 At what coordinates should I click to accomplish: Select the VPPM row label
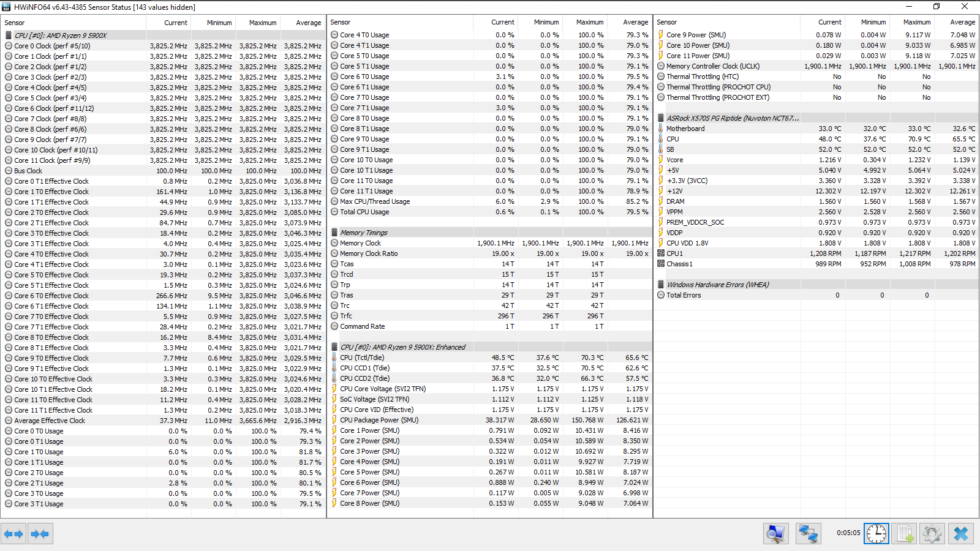tap(674, 212)
